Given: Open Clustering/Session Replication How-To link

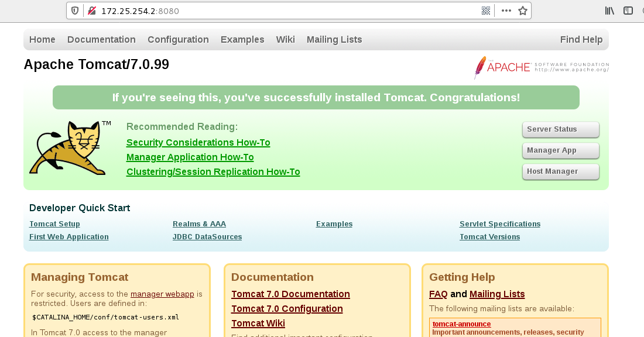Looking at the screenshot, I should pos(213,171).
